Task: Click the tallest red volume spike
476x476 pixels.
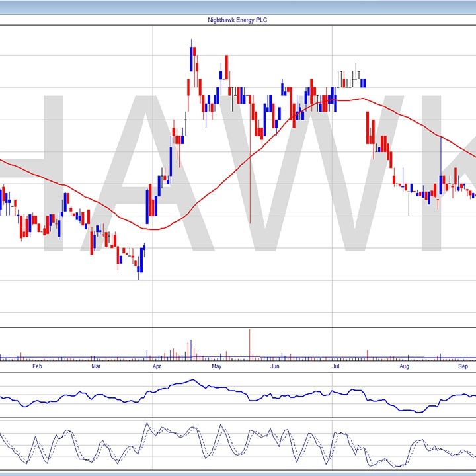Action: pos(250,344)
